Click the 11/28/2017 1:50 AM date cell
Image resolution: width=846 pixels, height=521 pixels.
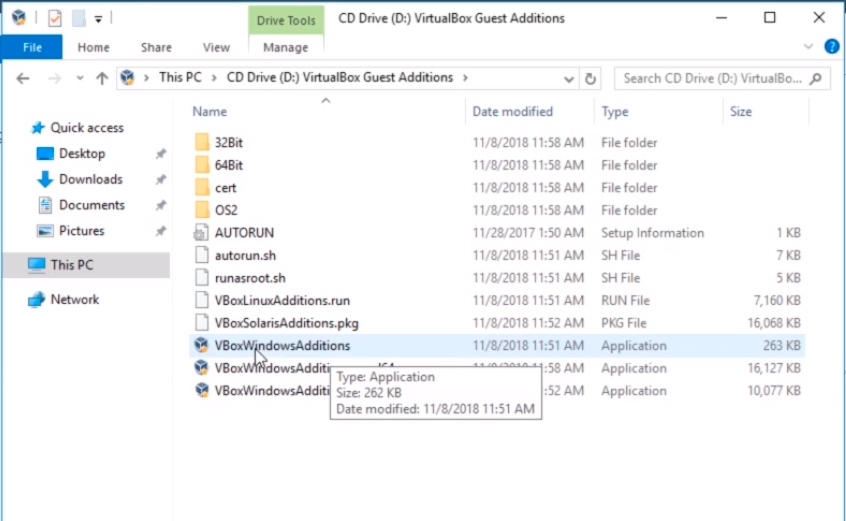528,233
